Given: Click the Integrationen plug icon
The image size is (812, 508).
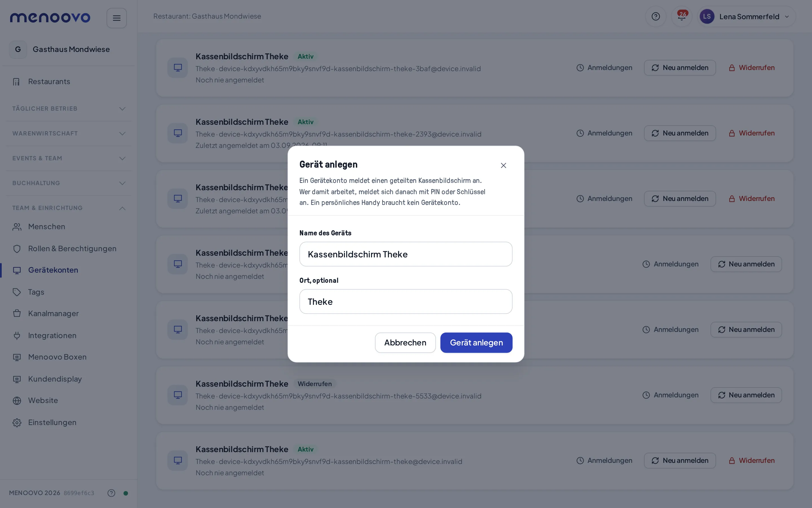Looking at the screenshot, I should coord(17,336).
